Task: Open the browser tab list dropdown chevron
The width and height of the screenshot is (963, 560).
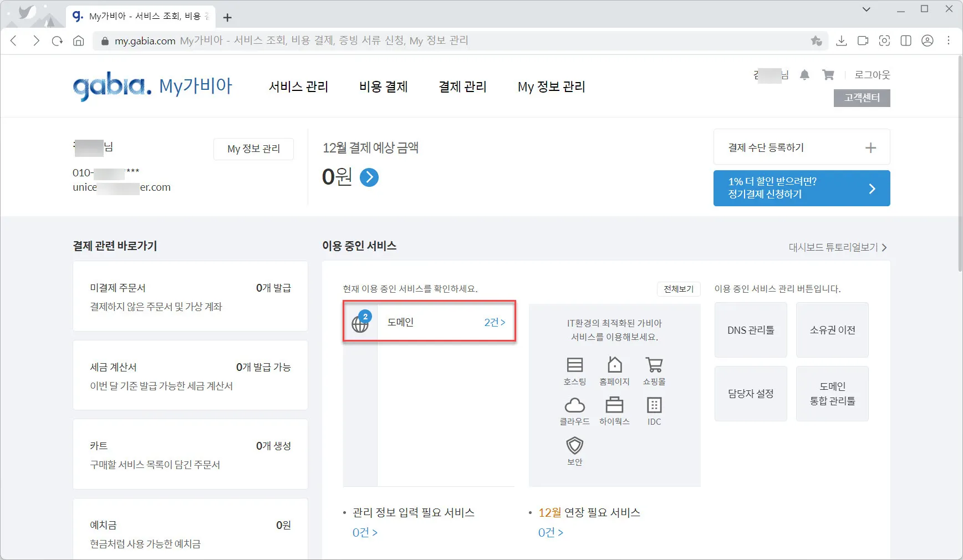Action: click(866, 9)
